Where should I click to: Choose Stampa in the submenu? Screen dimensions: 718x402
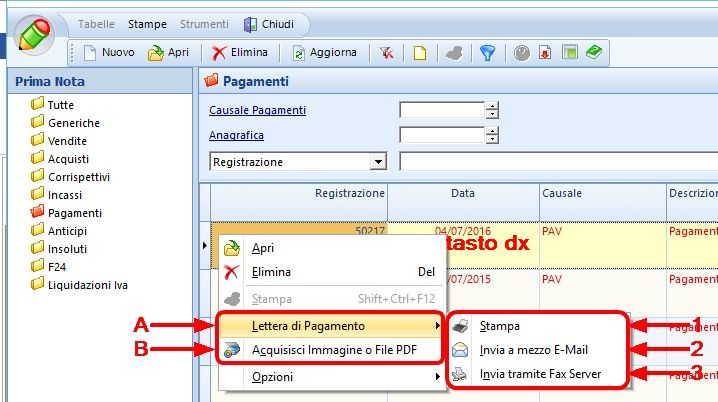pyautogui.click(x=537, y=326)
